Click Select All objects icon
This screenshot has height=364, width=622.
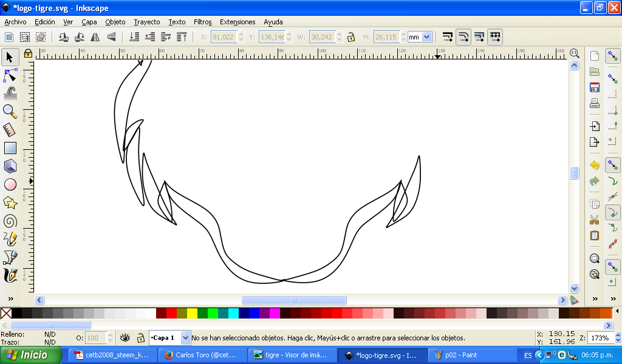click(x=9, y=37)
